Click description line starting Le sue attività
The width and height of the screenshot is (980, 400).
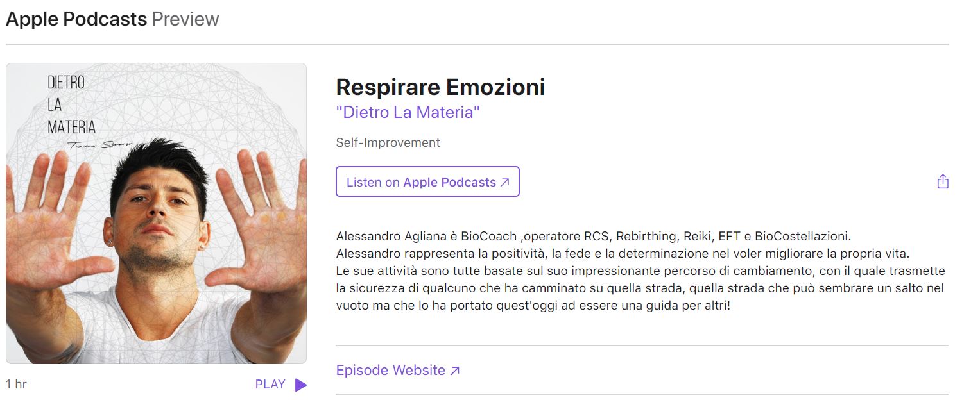(640, 271)
